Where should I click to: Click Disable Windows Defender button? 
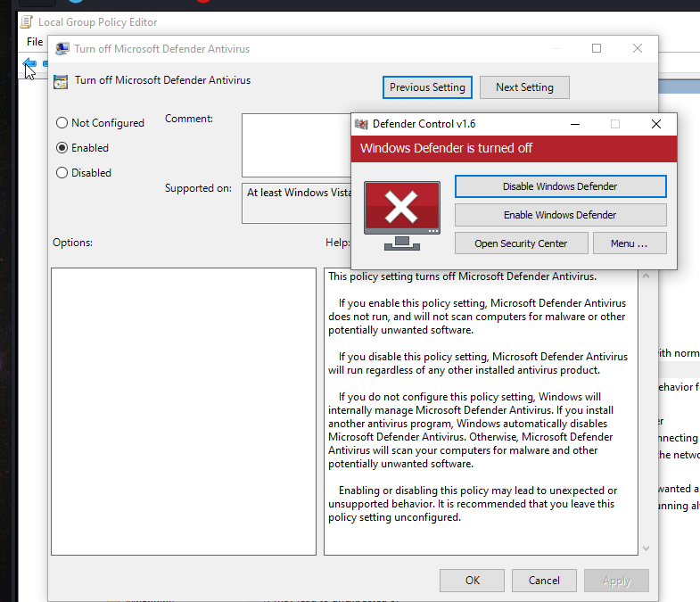(560, 186)
